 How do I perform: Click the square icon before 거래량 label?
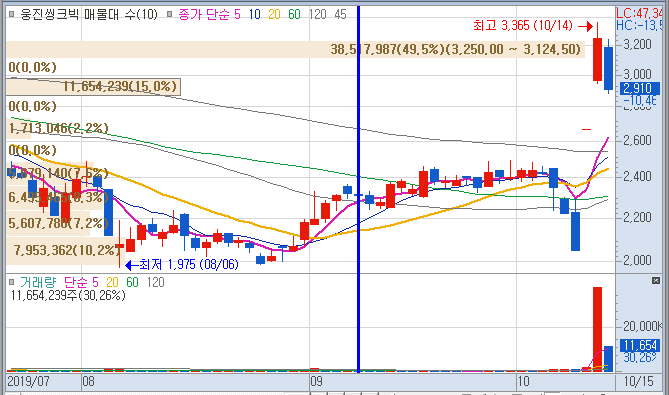pos(12,282)
